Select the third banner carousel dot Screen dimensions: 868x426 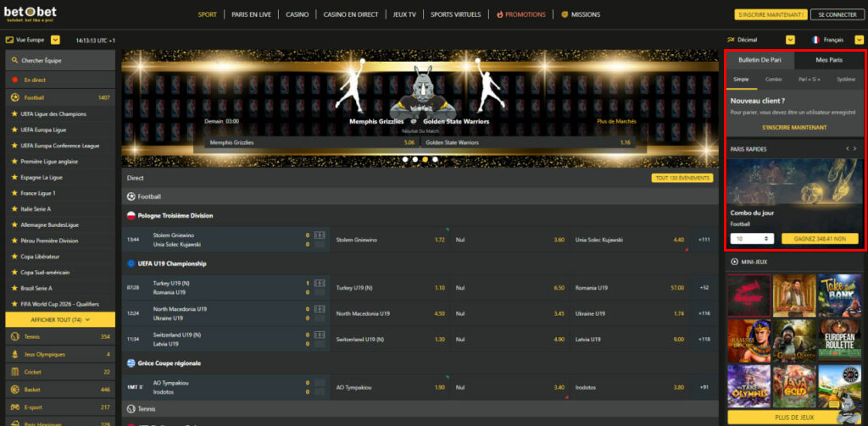tap(426, 159)
